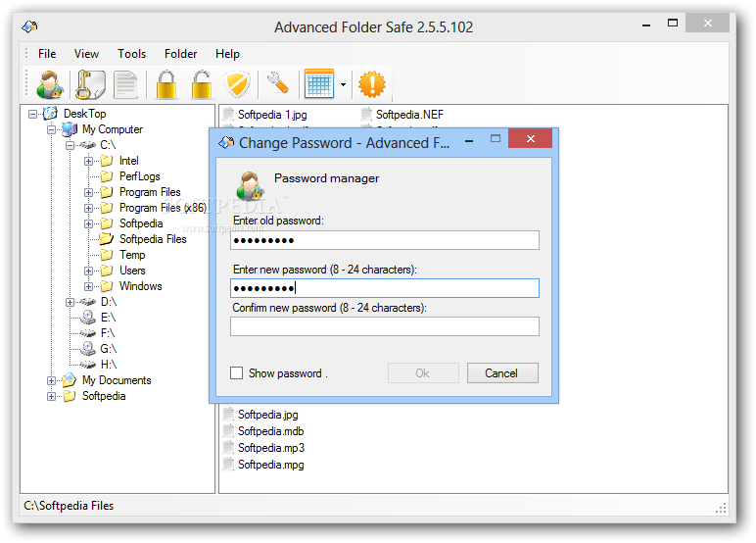Click the closed padlock lock icon
Image resolution: width=756 pixels, height=543 pixels.
point(166,84)
